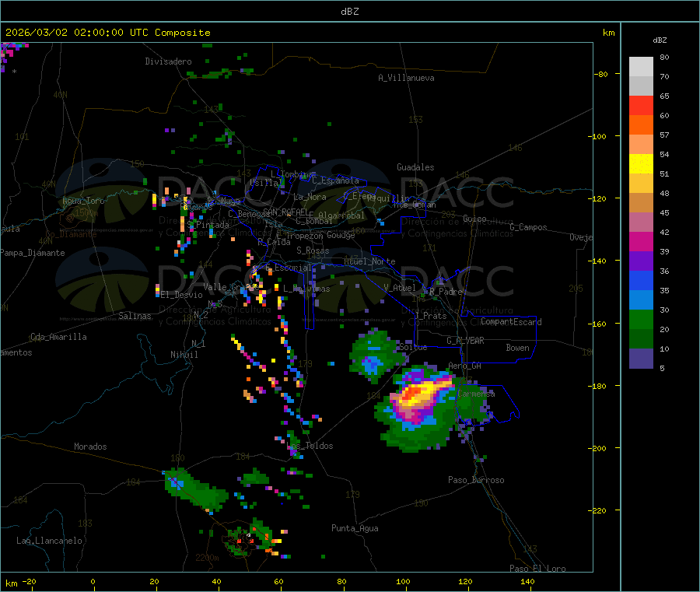Click the Guadales place label
This screenshot has width=700, height=592.
[x=415, y=167]
